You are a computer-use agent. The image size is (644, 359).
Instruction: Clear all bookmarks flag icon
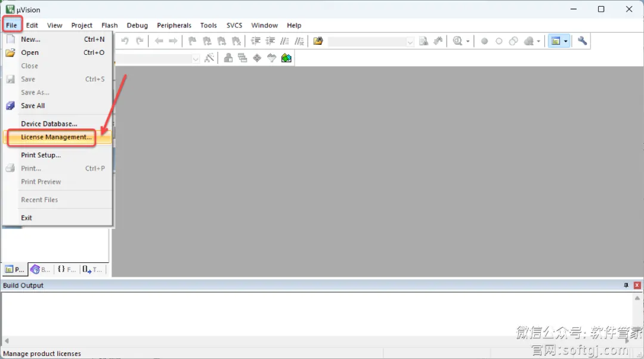coord(236,41)
